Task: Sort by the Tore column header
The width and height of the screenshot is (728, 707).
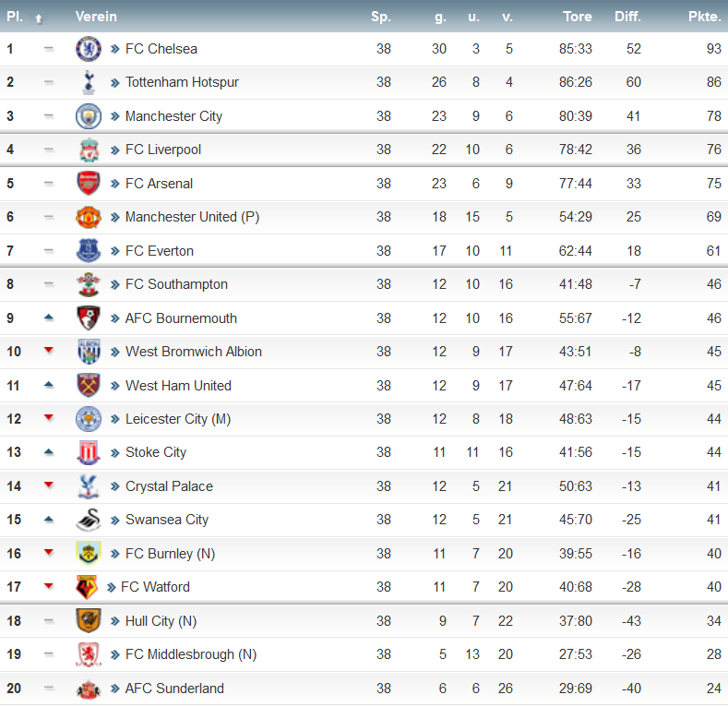Action: (577, 17)
